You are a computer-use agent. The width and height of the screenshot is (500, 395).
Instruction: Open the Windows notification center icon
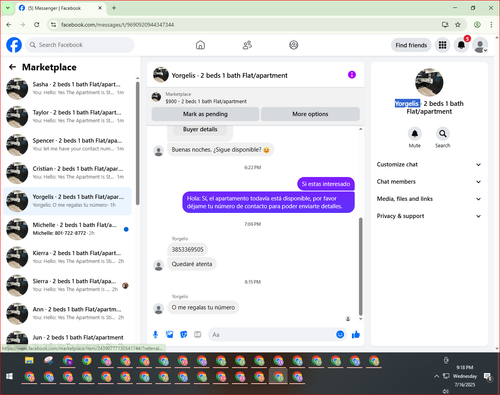pos(488,377)
